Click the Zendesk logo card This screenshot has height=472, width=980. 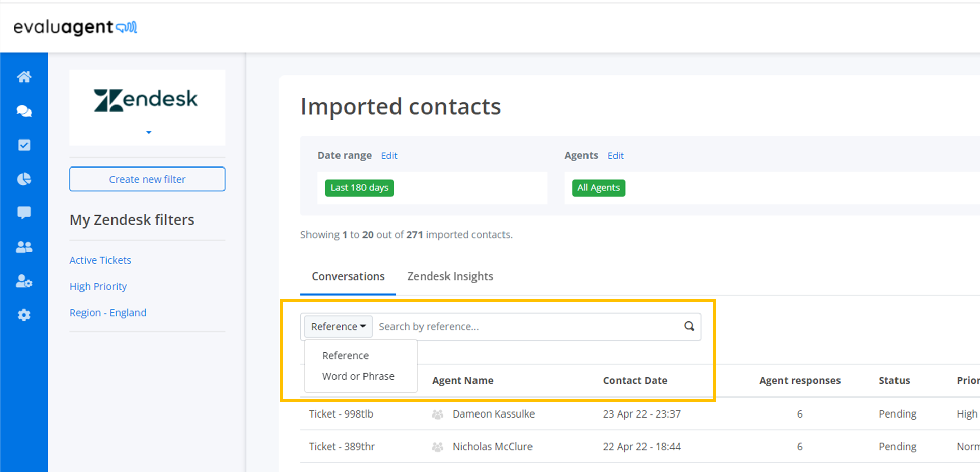coord(147,107)
